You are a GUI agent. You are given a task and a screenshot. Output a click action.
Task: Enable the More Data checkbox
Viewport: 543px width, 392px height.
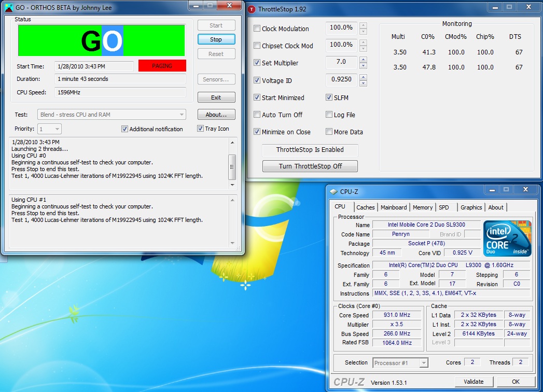(329, 132)
